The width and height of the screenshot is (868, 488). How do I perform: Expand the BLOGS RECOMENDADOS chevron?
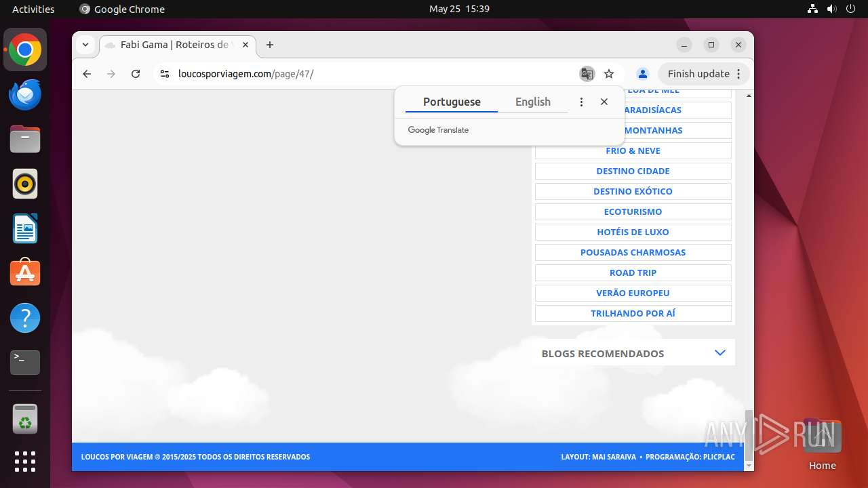[x=720, y=353]
